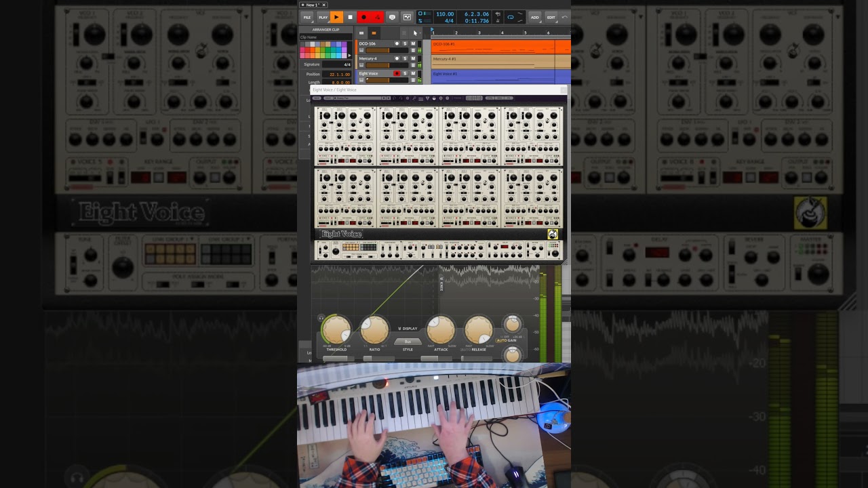Toggle the red automation write button
This screenshot has height=488, width=868.
(x=377, y=17)
